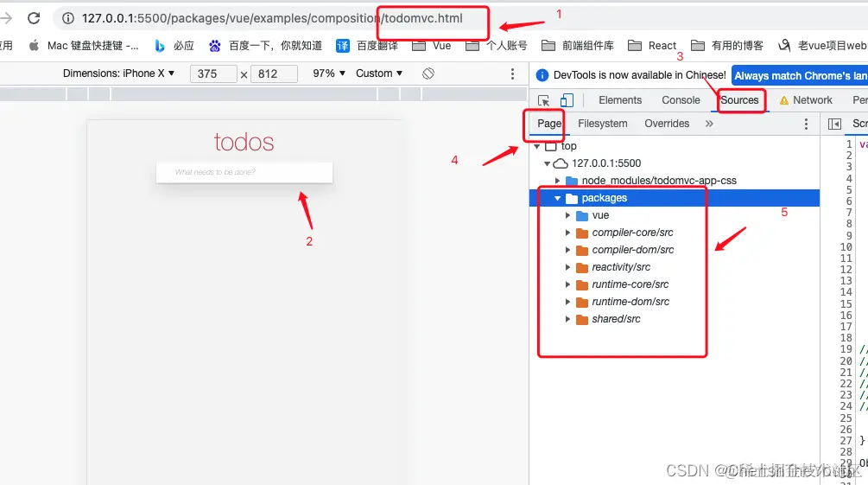Toggle the device toolbar icon
The image size is (868, 485).
point(567,100)
